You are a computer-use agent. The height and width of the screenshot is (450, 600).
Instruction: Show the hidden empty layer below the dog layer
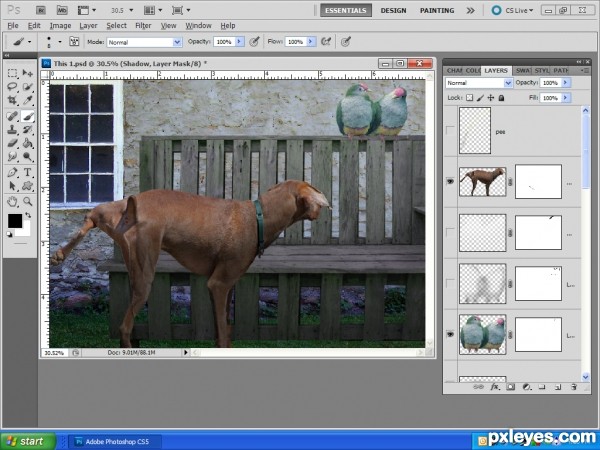450,232
